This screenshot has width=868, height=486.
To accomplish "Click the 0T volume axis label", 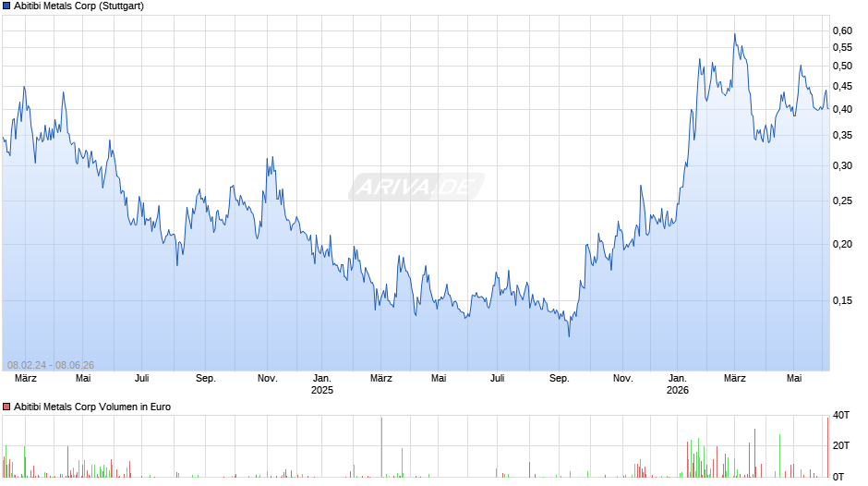I will pos(839,477).
